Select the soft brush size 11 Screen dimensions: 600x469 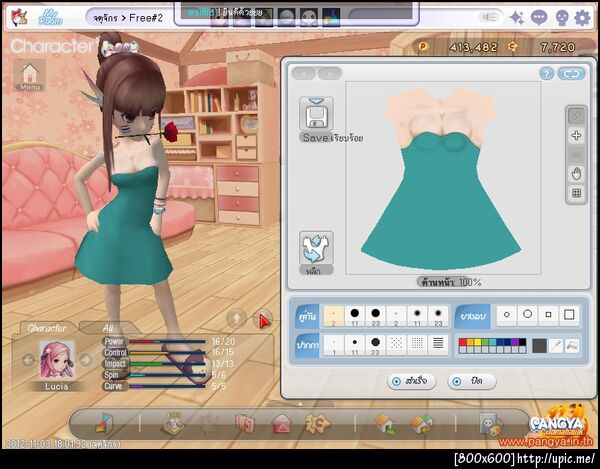point(417,316)
